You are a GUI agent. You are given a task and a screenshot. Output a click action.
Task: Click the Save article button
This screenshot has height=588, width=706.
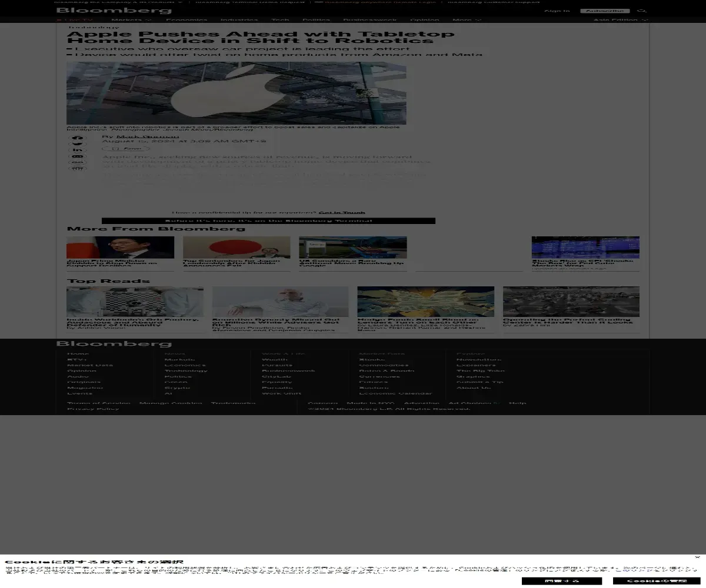tap(126, 149)
